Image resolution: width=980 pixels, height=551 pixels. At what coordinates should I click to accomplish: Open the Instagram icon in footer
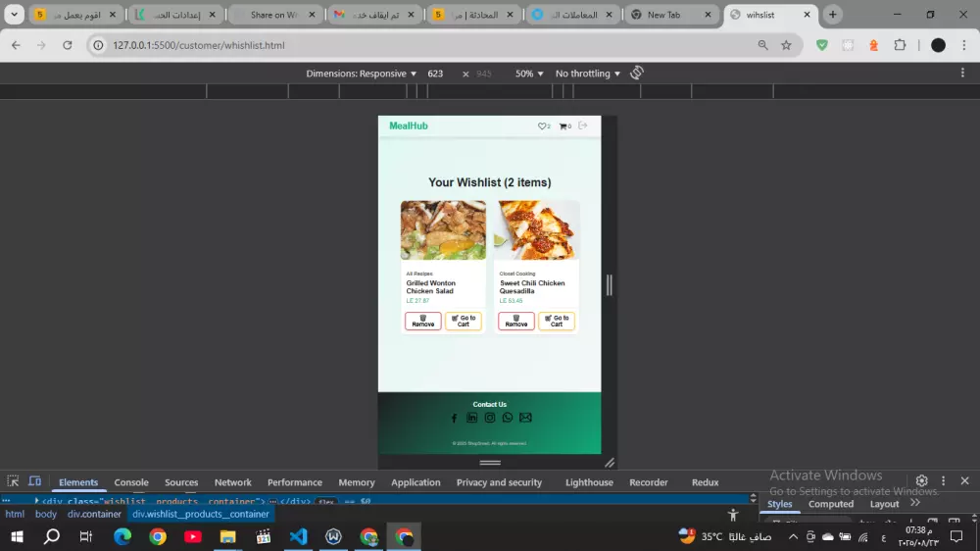(x=490, y=418)
